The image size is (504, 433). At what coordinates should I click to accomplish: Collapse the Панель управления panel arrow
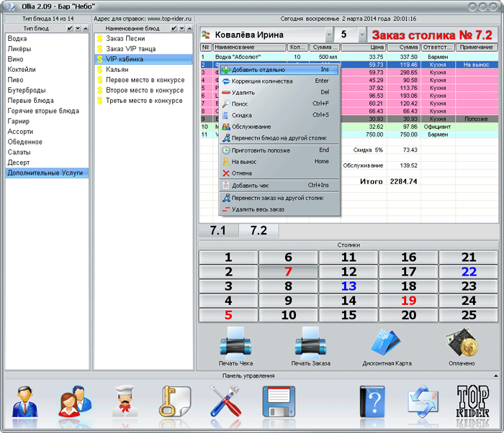tap(495, 375)
